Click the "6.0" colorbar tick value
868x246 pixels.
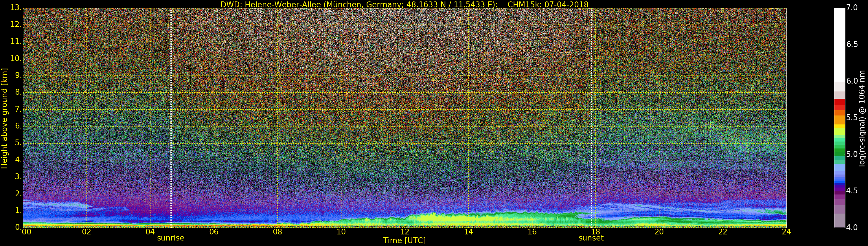pyautogui.click(x=852, y=81)
